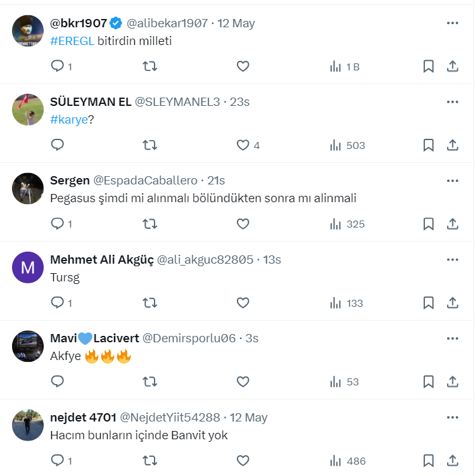Like SÜLEYMAN EL's #karye tweet
475x476 pixels.
point(243,145)
